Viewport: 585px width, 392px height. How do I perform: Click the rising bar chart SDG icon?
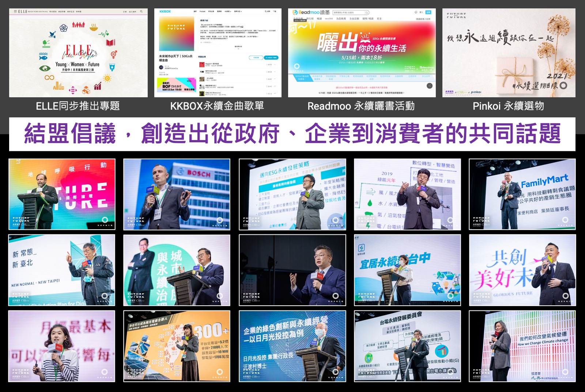[98, 86]
